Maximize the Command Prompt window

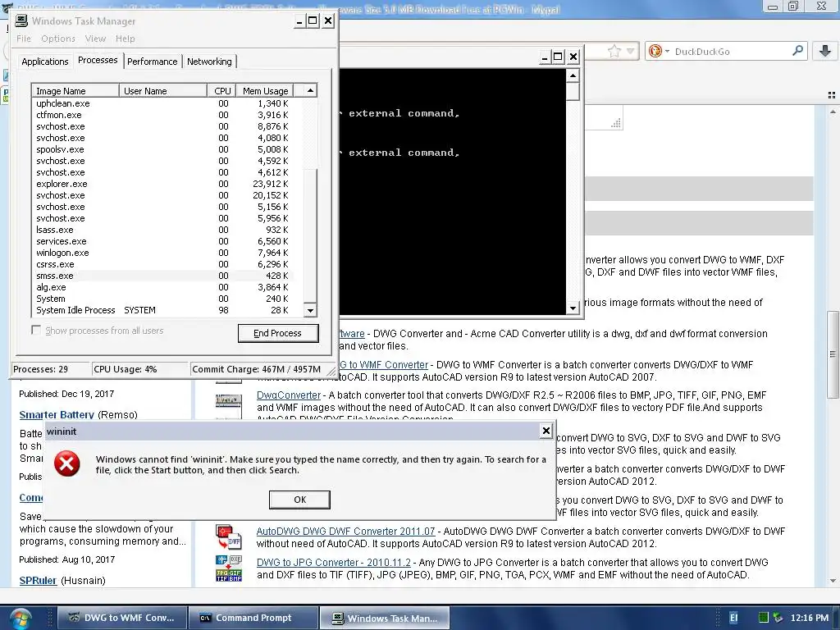[x=558, y=57]
